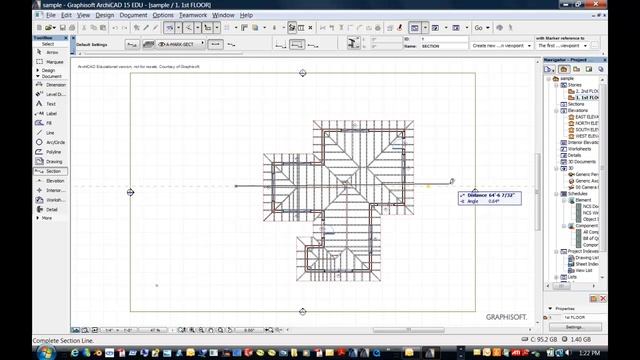Toggle the section line geometry method button
Screen dimensions: 640x360
216,44
